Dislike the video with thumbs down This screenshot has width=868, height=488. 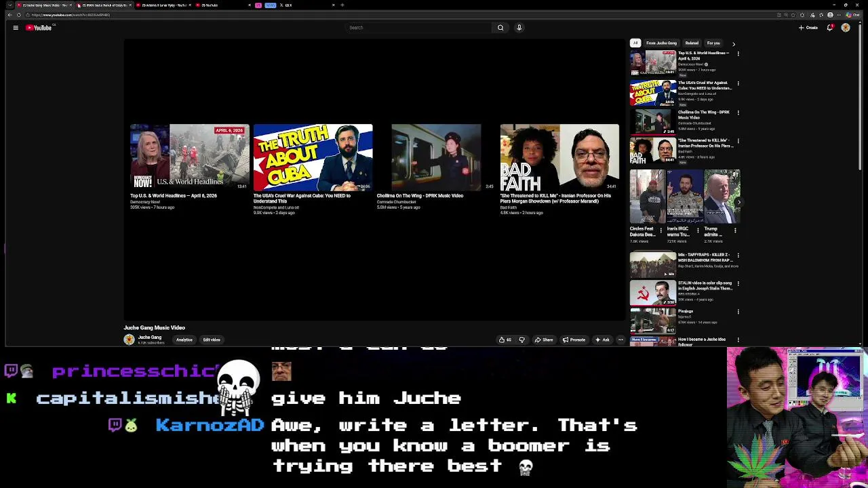pos(521,340)
